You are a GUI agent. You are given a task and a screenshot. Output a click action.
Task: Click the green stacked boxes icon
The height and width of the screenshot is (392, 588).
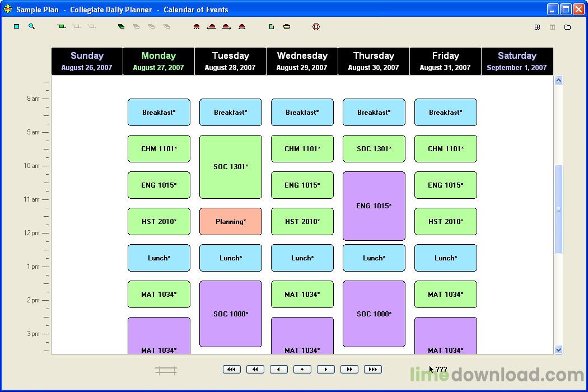tap(121, 26)
